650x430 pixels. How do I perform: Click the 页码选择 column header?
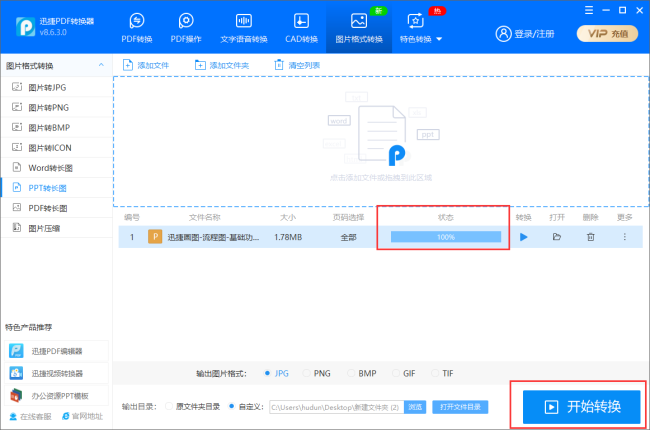tap(348, 217)
